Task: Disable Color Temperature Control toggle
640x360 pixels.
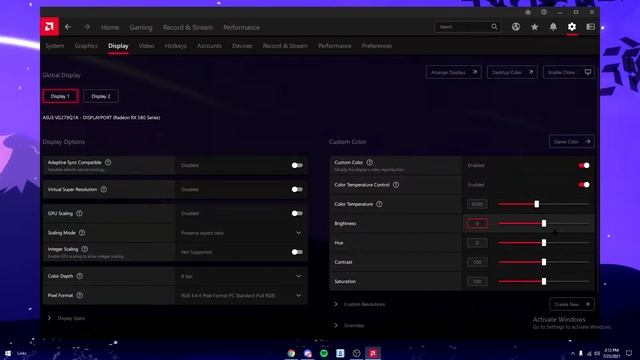Action: [x=584, y=185]
